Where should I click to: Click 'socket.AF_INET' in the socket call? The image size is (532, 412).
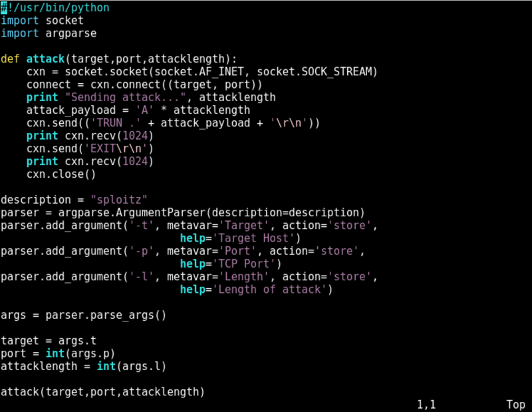(199, 72)
